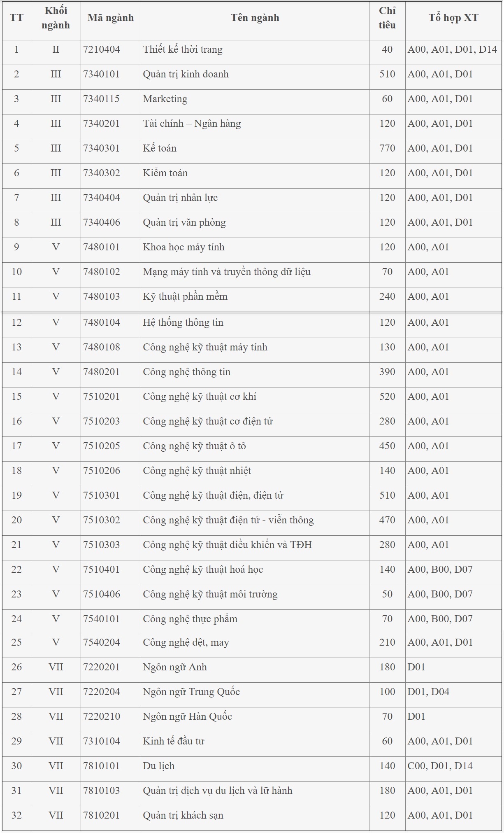The width and height of the screenshot is (504, 833).
Task: Click the "Tổ hợp XT" column header
Action: click(x=453, y=18)
